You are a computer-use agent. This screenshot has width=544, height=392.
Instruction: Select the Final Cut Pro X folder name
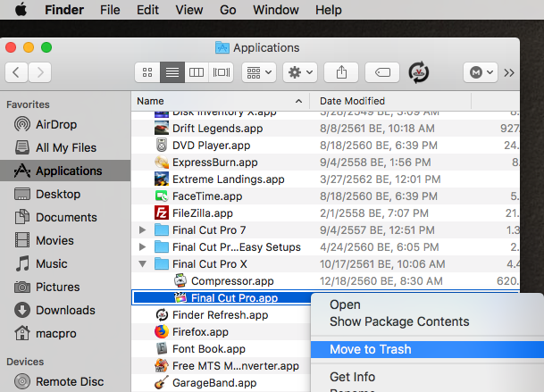tap(210, 264)
